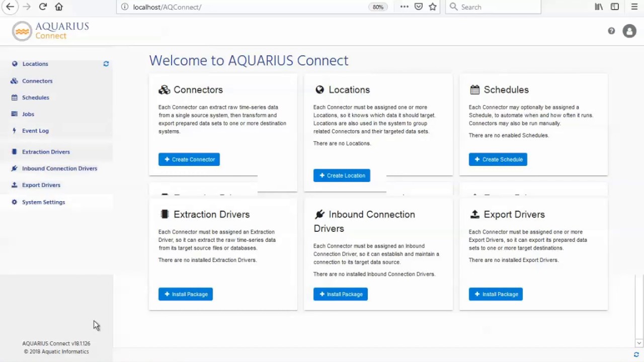The height and width of the screenshot is (362, 644).
Task: Click 'There are no enabled Schedules.' text
Action: (509, 136)
